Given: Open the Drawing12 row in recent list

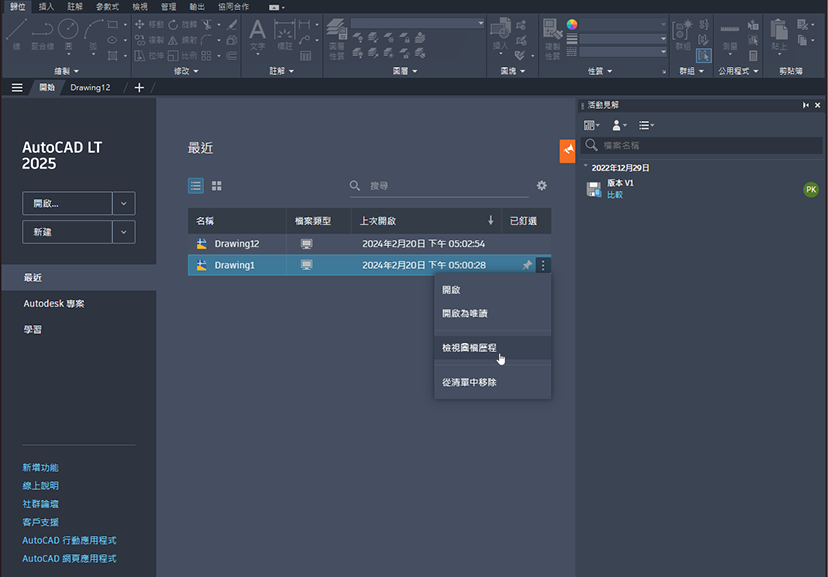Looking at the screenshot, I should [x=369, y=244].
